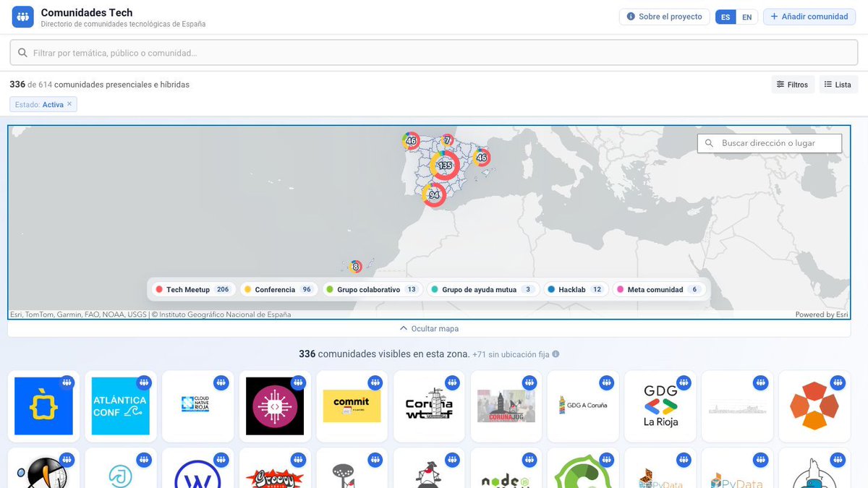
Task: Open the node community card
Action: pyautogui.click(x=506, y=468)
